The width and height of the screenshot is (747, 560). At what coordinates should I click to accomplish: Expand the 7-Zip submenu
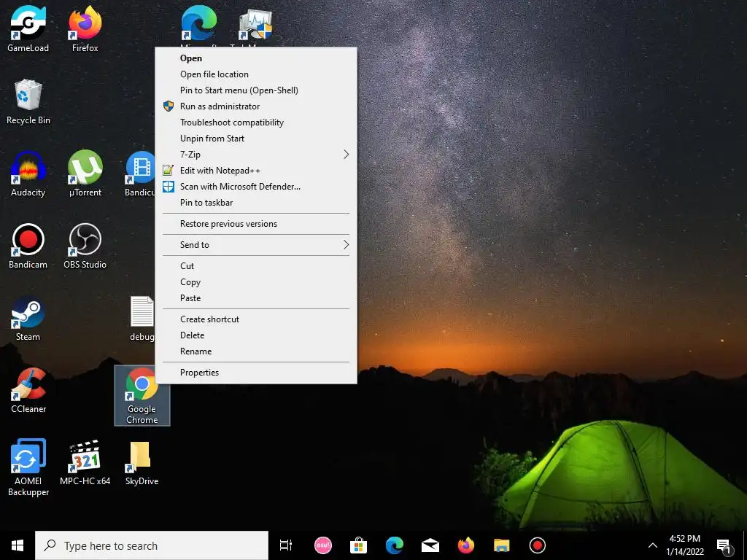pyautogui.click(x=256, y=155)
